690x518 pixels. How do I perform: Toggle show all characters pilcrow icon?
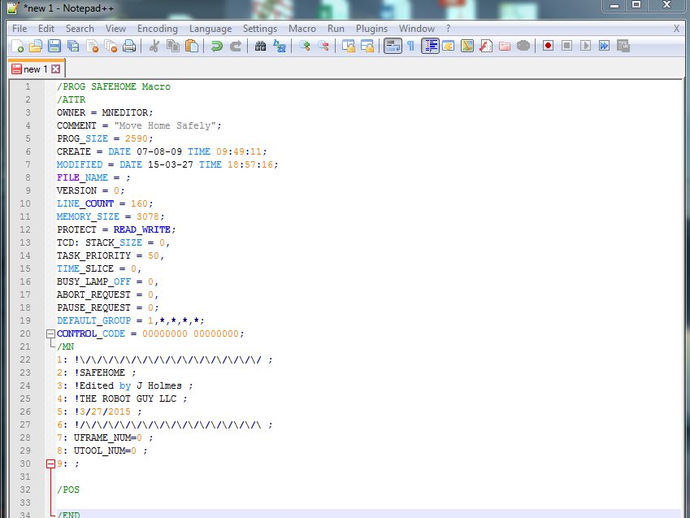pyautogui.click(x=411, y=46)
